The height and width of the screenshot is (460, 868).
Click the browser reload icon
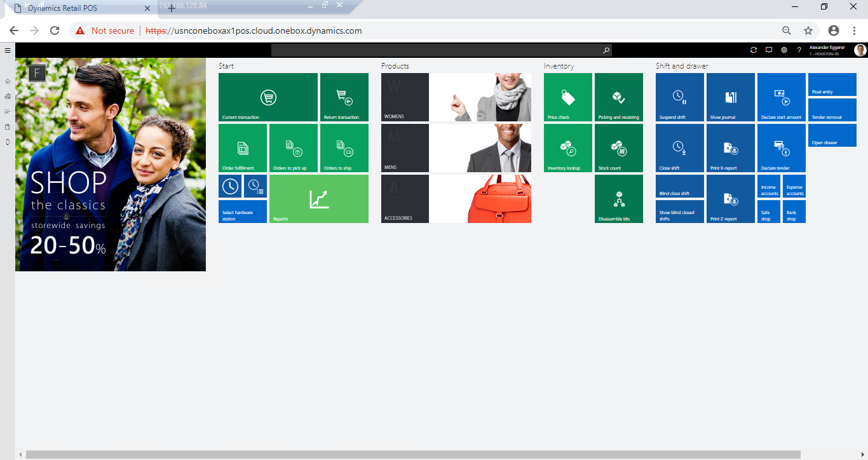click(55, 30)
